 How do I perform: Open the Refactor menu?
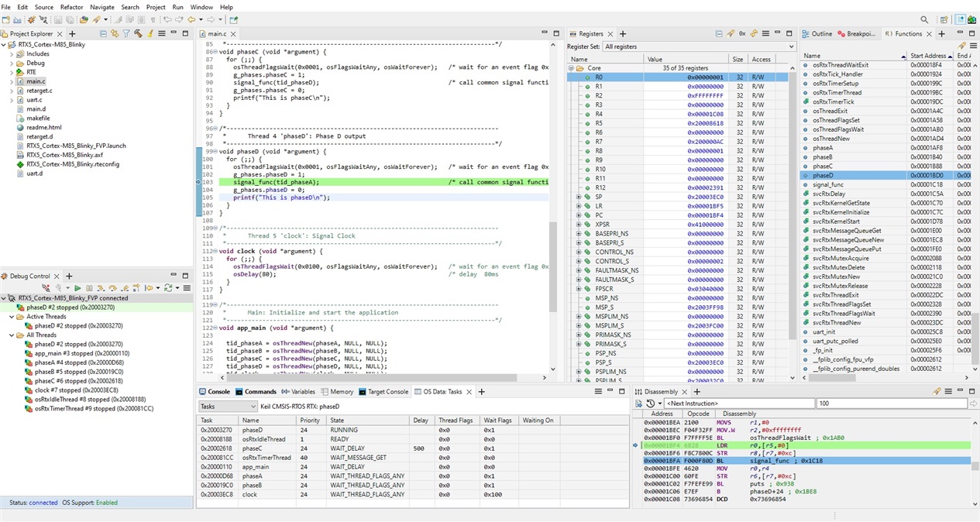coord(71,6)
